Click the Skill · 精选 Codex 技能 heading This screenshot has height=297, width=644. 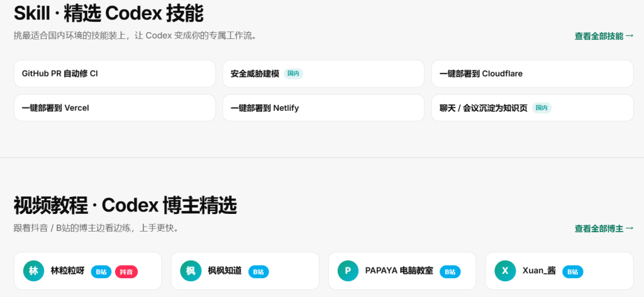109,13
